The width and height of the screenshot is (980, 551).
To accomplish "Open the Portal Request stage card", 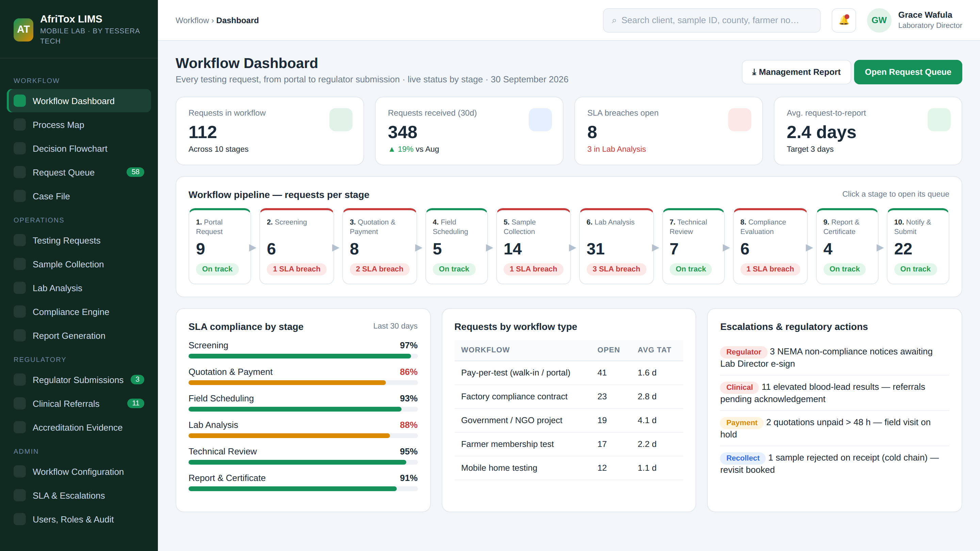I will (219, 246).
